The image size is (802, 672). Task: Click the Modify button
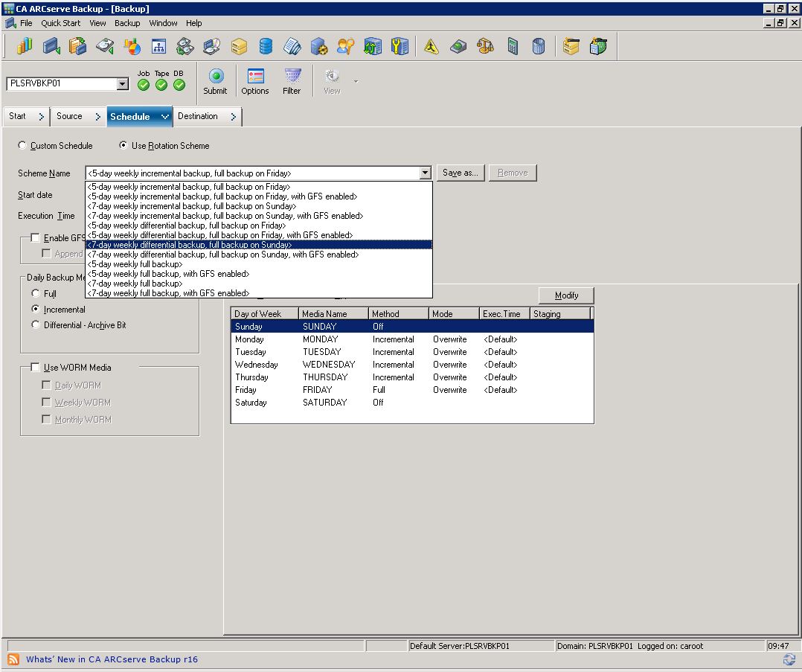coord(566,295)
